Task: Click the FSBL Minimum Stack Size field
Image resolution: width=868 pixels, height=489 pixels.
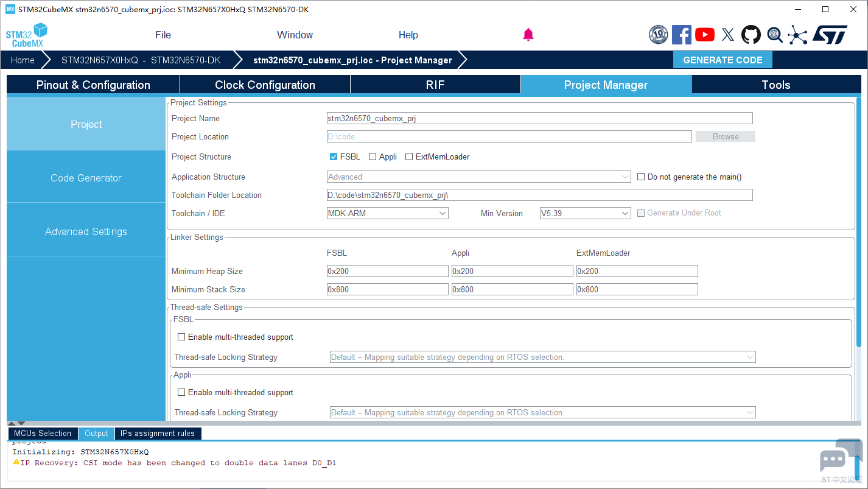Action: point(388,289)
